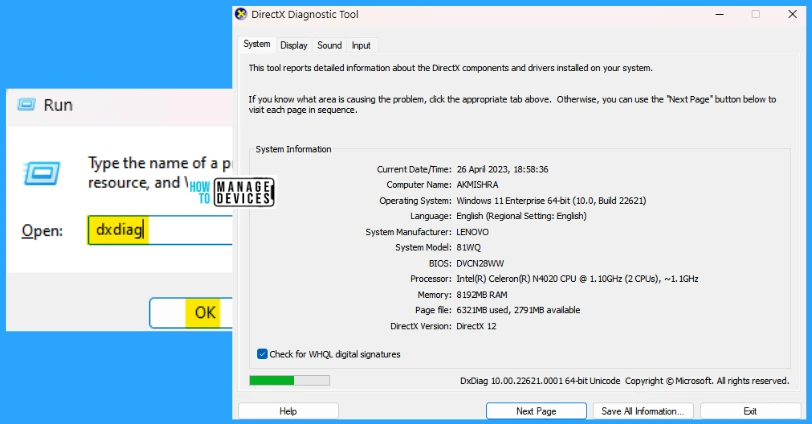Click the Exit button in DxDiag
This screenshot has width=812, height=424.
point(750,411)
